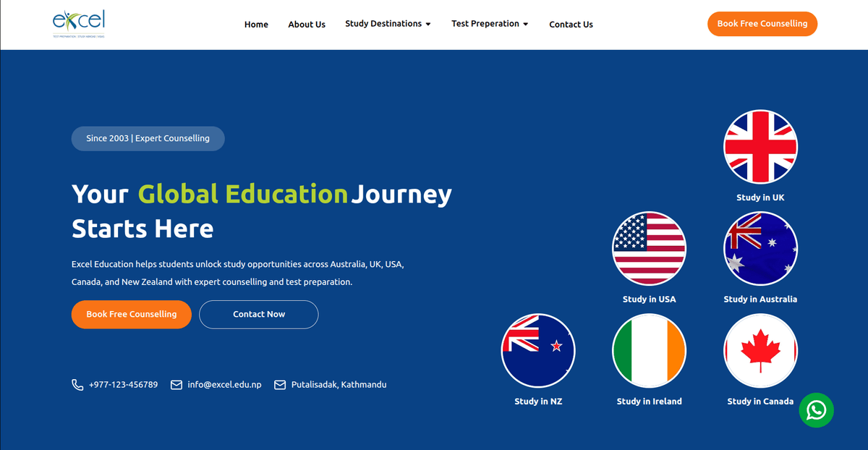Open the Home menu item

tap(256, 24)
